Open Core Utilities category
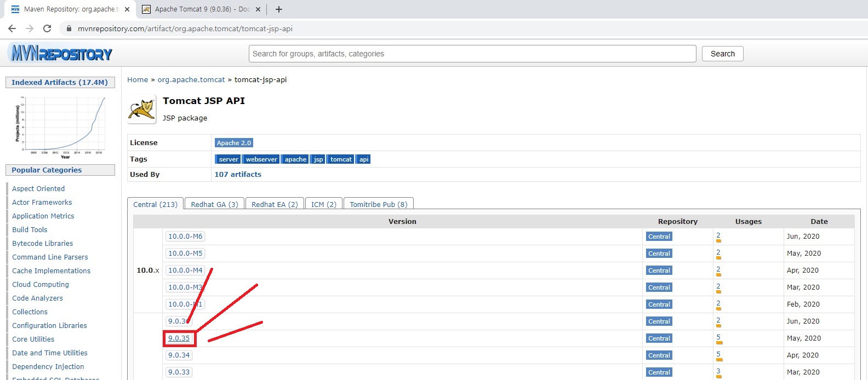The width and height of the screenshot is (868, 380). pyautogui.click(x=33, y=339)
